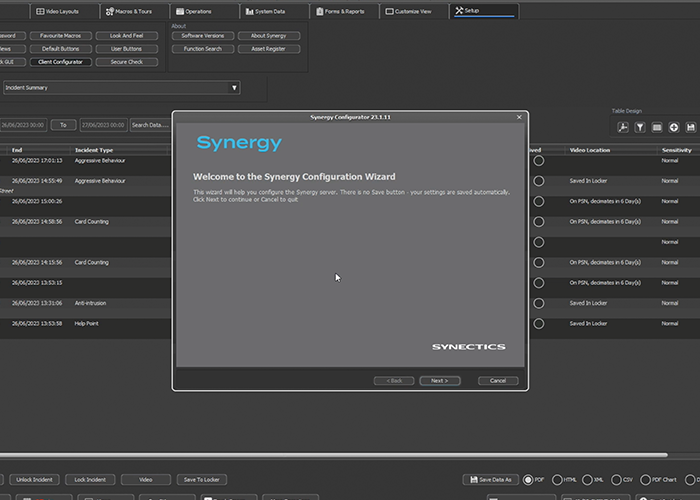Open the User Buttons setup
This screenshot has height=500, width=700.
coord(127,49)
